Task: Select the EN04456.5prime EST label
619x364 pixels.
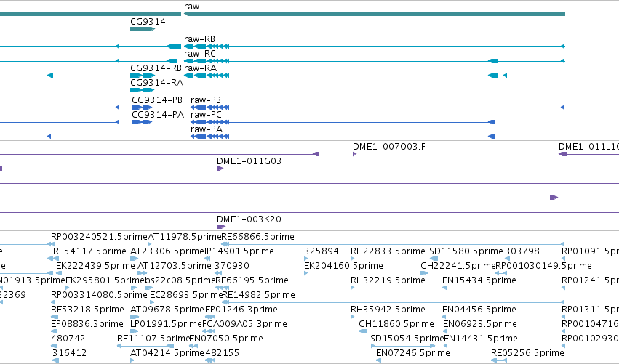Action: click(479, 310)
